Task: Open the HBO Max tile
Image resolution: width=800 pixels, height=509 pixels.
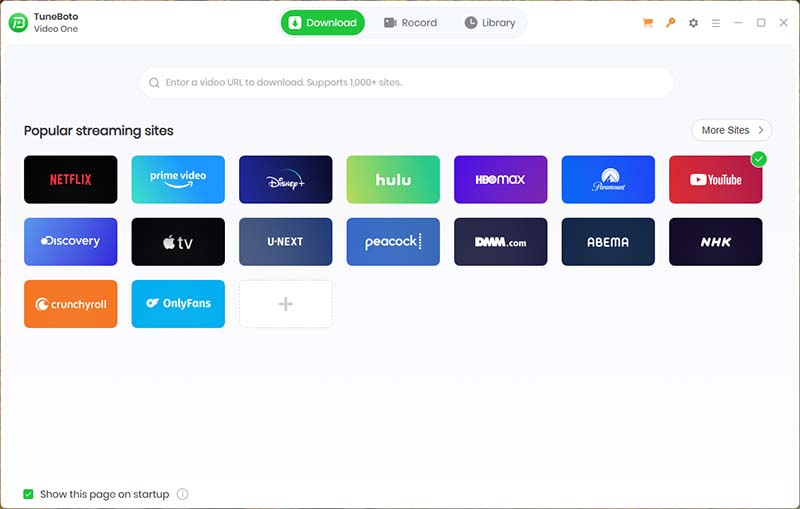Action: click(501, 180)
